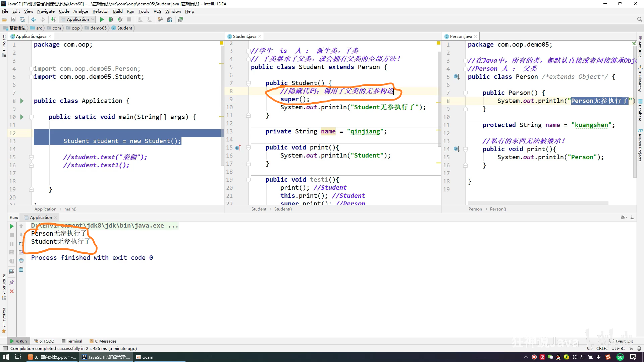Click the Synchronize refresh icon
644x362 pixels.
22,19
